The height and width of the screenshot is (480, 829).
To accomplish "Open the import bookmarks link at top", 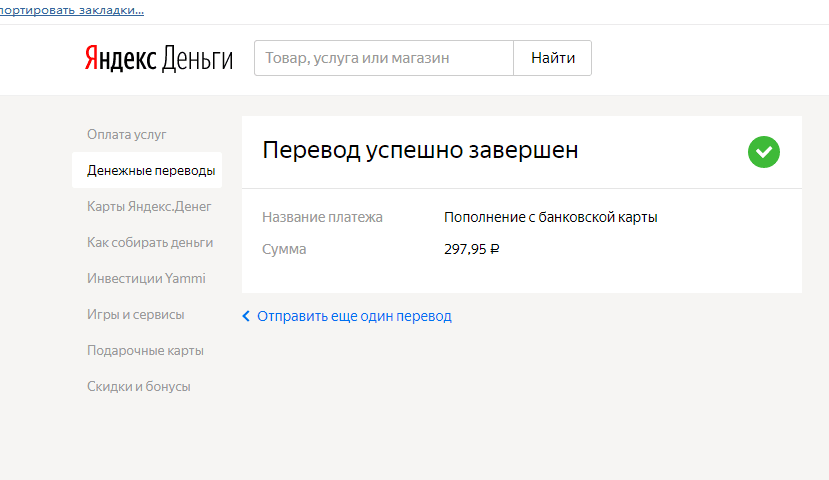I will [72, 11].
